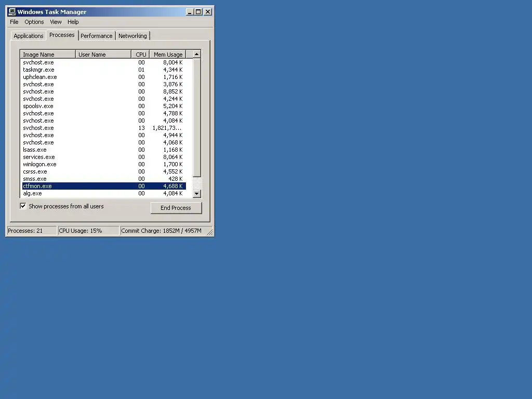Select the spoolsv.exe process
The height and width of the screenshot is (399, 532).
(x=104, y=106)
